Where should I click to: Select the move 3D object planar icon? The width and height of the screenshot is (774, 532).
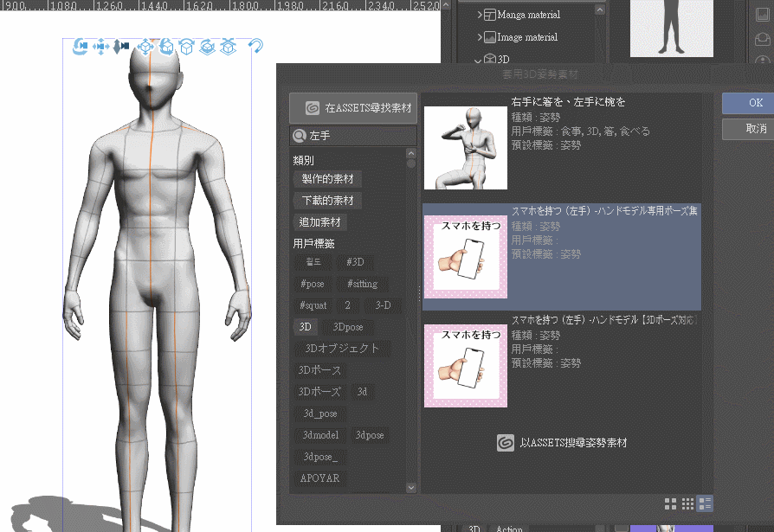[145, 47]
